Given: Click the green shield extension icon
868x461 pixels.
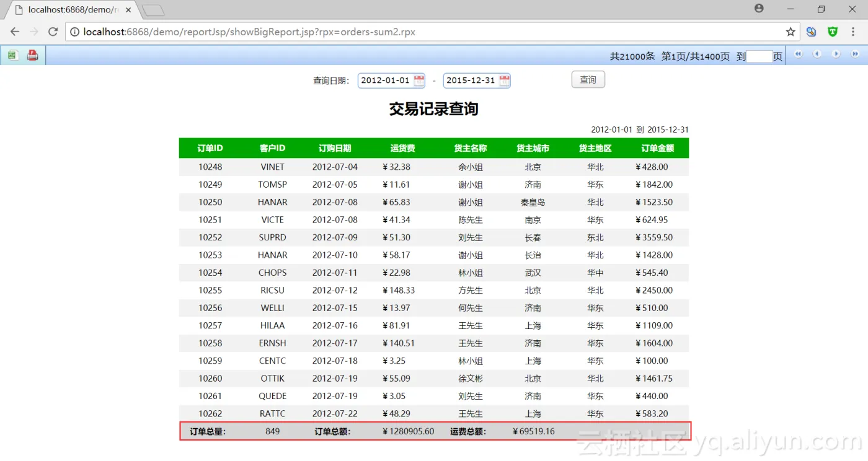Looking at the screenshot, I should 833,32.
